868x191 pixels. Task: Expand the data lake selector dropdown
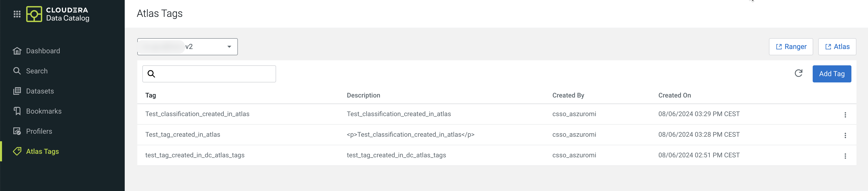click(229, 47)
